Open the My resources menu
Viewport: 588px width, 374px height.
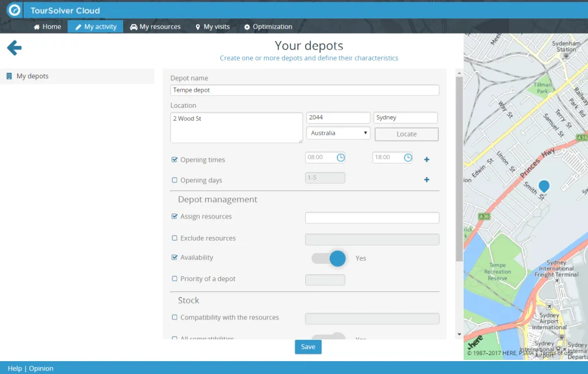[155, 26]
